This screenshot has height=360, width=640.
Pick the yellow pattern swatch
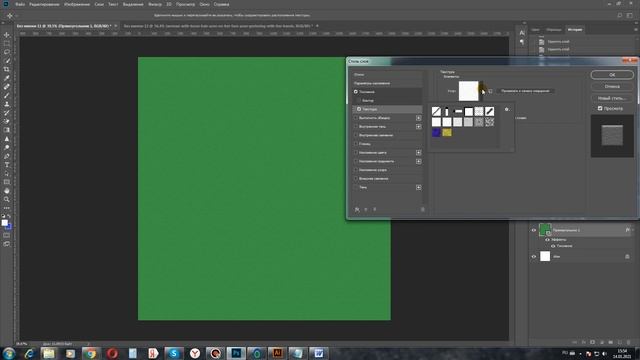coord(447,132)
